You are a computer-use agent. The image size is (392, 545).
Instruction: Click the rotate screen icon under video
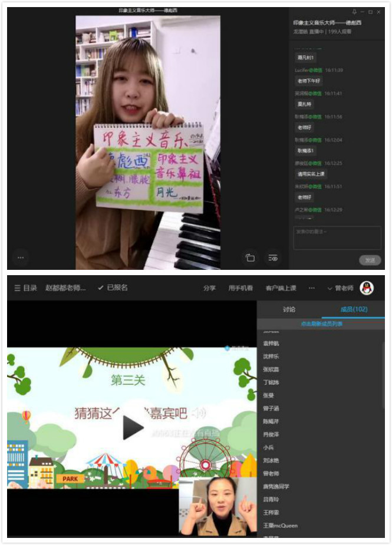(x=250, y=258)
